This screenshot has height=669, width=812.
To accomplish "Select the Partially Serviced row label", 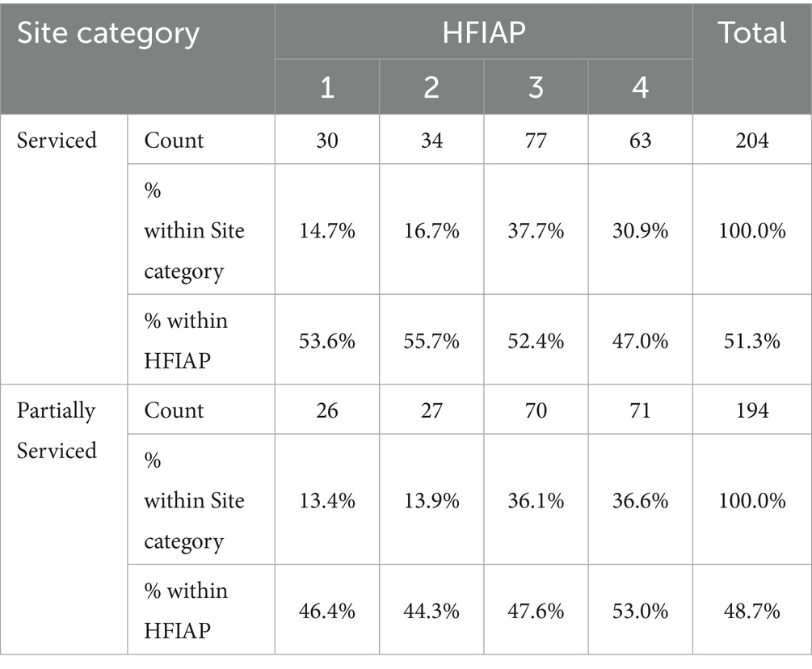I will click(x=57, y=431).
